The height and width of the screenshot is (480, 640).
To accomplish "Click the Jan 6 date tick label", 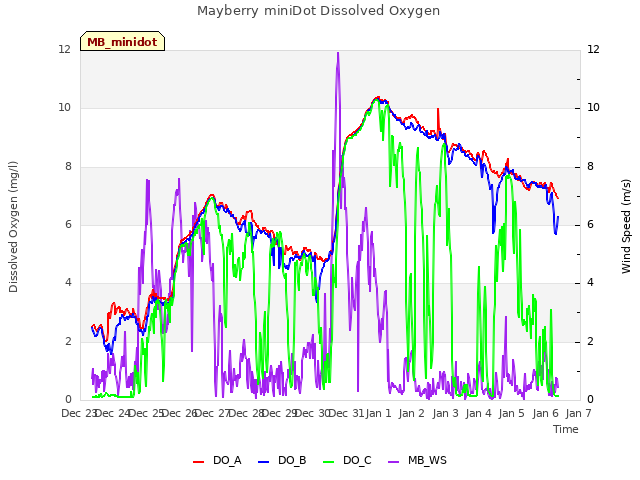I will [545, 413].
